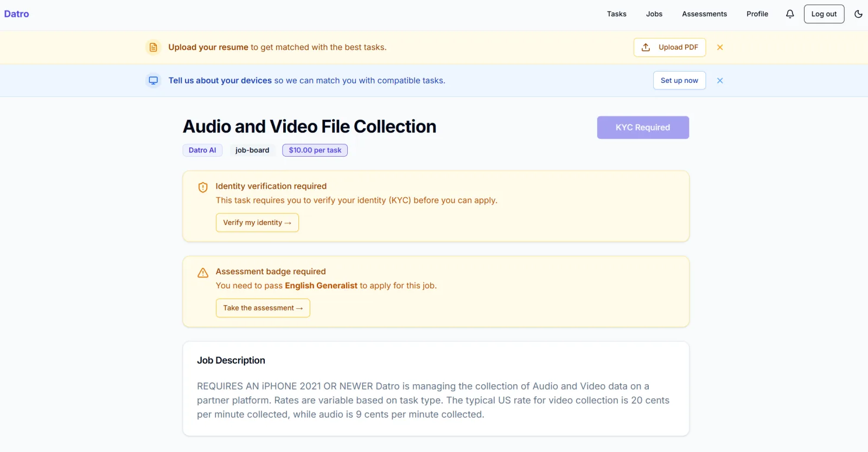Click the English Generalist bold text
The image size is (868, 452).
(x=321, y=286)
